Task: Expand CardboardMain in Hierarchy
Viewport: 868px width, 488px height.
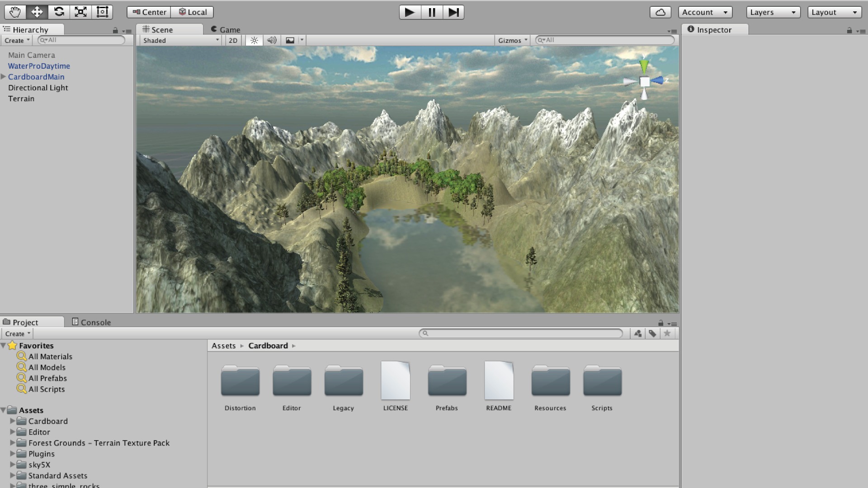Action: click(x=3, y=77)
